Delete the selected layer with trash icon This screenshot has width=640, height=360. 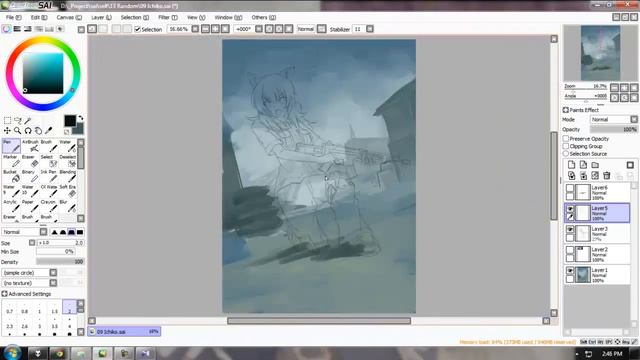coord(607,176)
